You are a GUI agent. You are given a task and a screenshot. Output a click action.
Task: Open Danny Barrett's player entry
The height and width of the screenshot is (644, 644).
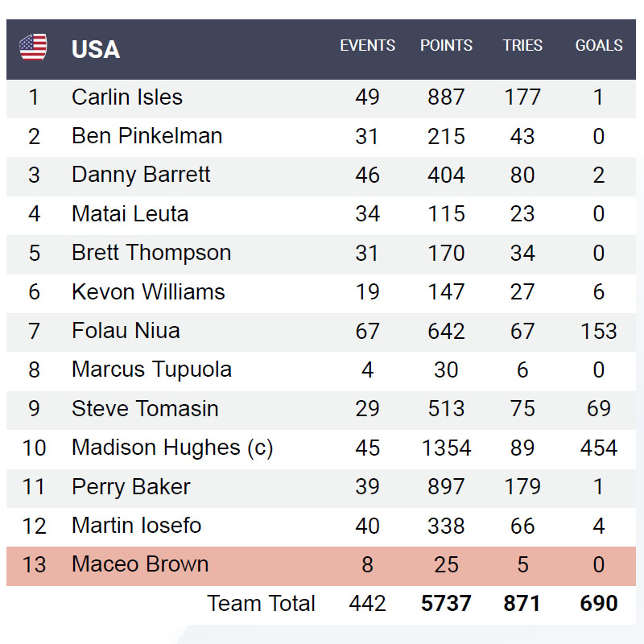tap(141, 175)
